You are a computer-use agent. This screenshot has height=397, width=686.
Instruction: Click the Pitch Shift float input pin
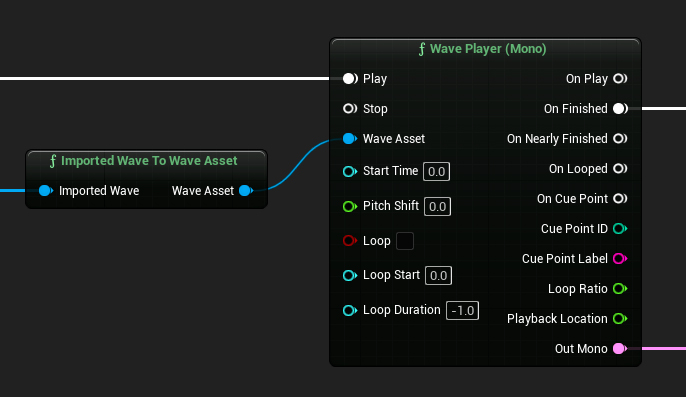(350, 206)
